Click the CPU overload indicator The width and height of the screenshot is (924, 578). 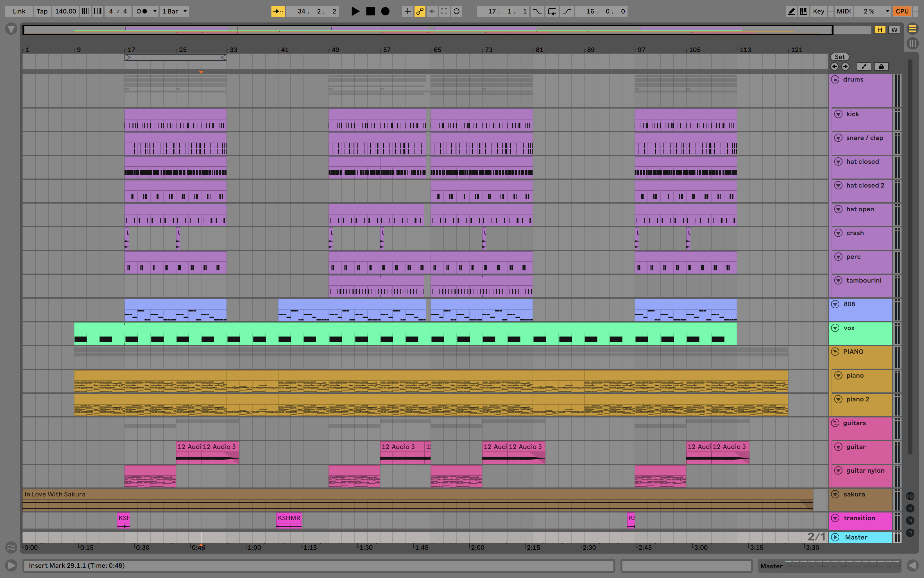902,11
